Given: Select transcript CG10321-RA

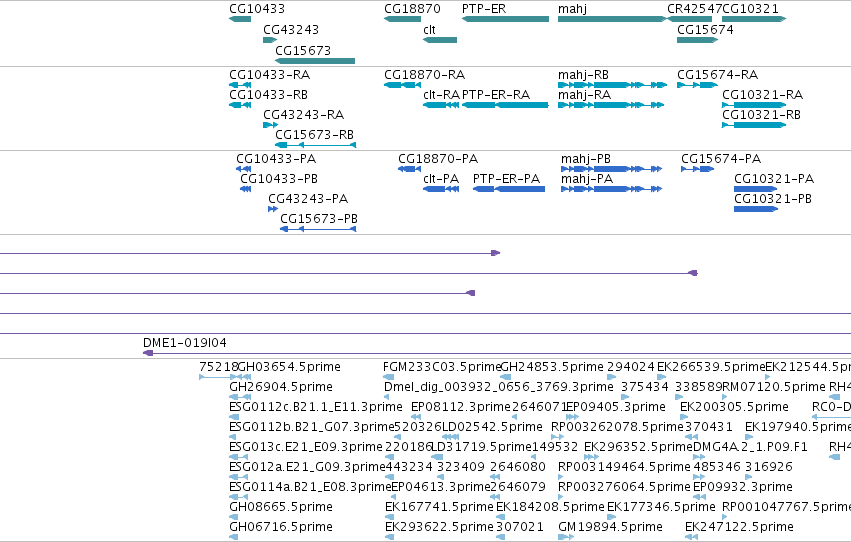Looking at the screenshot, I should click(754, 105).
